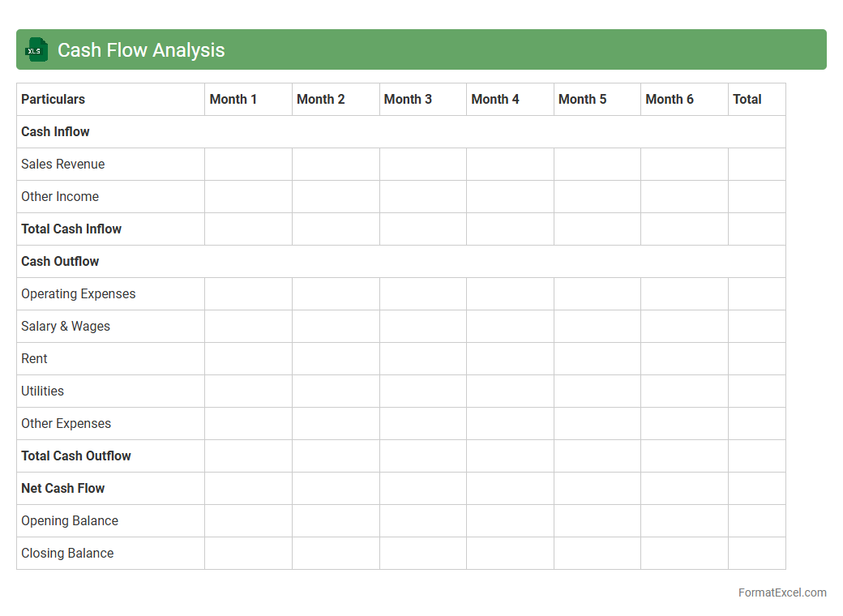Viewport: 843px width, 616px height.
Task: Select the Rent Month 2 cell
Action: click(x=336, y=358)
